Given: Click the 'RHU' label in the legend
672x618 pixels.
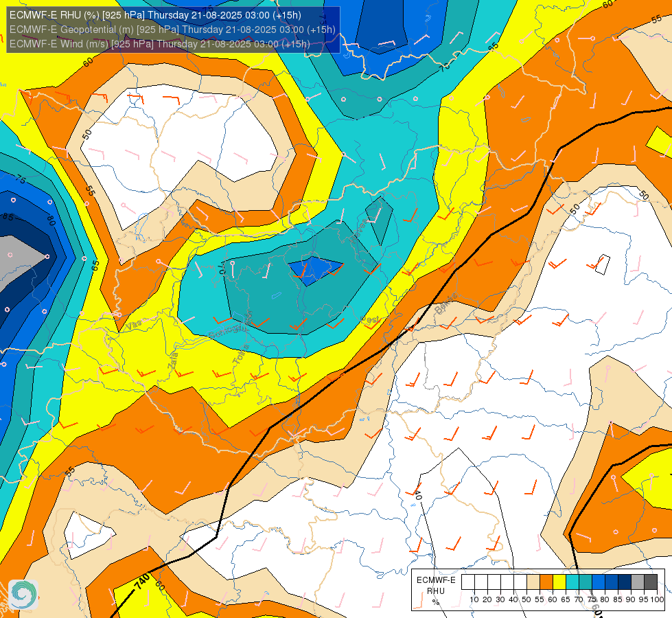Looking at the screenshot, I should coord(436,591).
